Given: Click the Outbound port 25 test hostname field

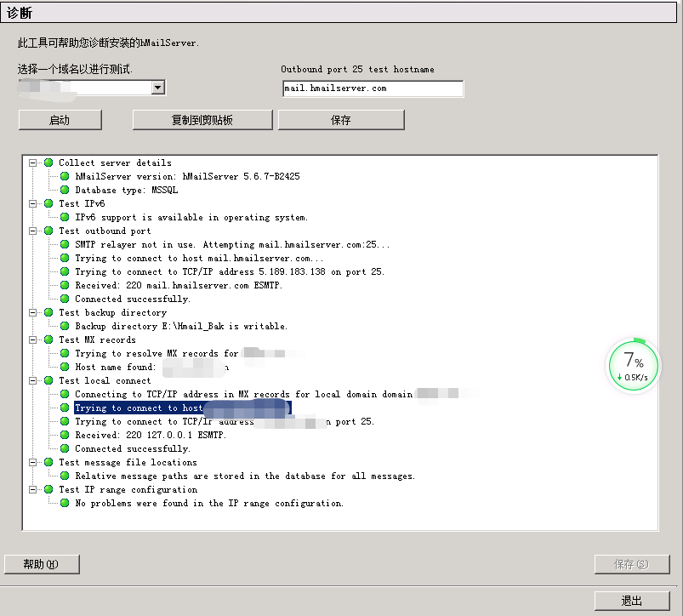Looking at the screenshot, I should point(372,88).
